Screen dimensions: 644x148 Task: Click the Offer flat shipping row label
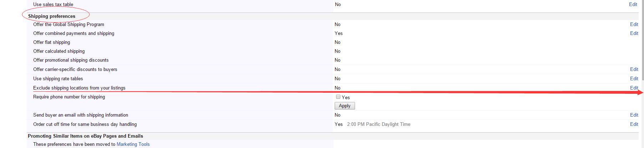[x=52, y=42]
